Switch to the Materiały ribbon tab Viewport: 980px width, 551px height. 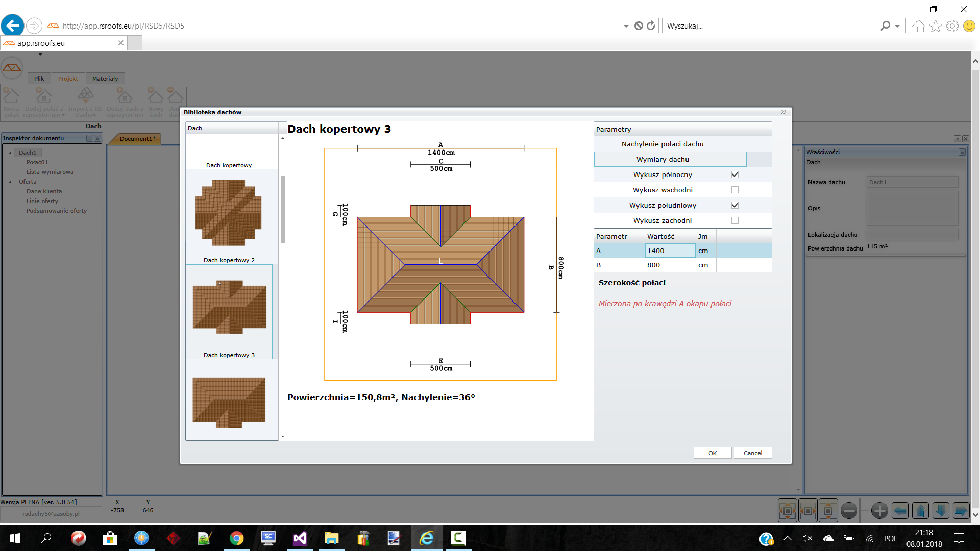coord(105,79)
